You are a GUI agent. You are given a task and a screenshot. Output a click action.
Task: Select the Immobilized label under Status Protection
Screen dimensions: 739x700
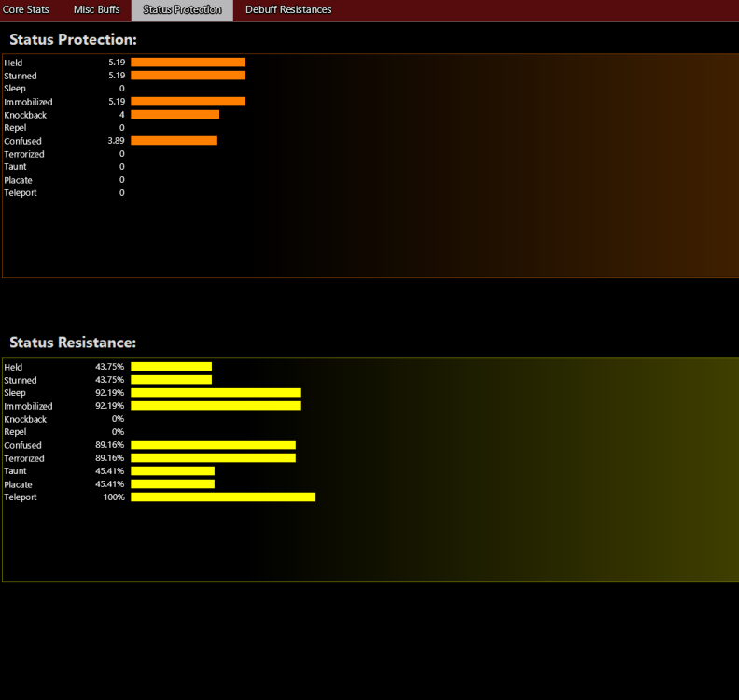[x=28, y=102]
